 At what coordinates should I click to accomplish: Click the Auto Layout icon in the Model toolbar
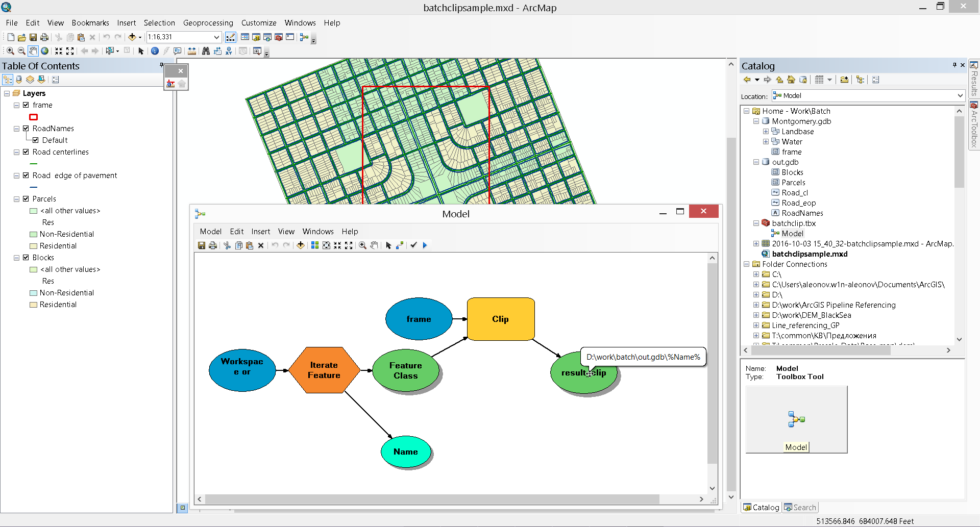(315, 245)
